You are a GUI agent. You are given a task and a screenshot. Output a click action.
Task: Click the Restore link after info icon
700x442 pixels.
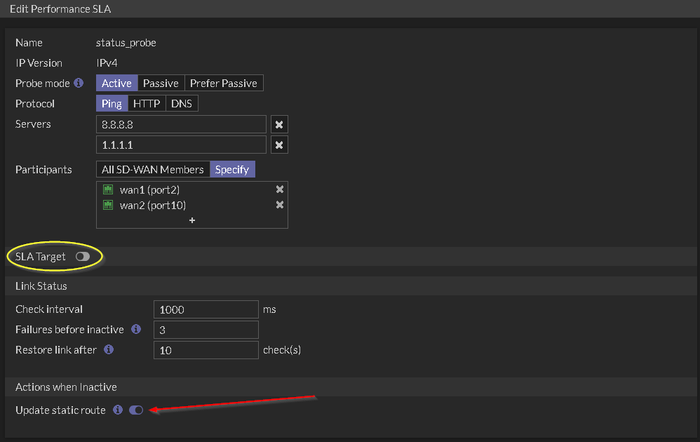[x=108, y=350]
